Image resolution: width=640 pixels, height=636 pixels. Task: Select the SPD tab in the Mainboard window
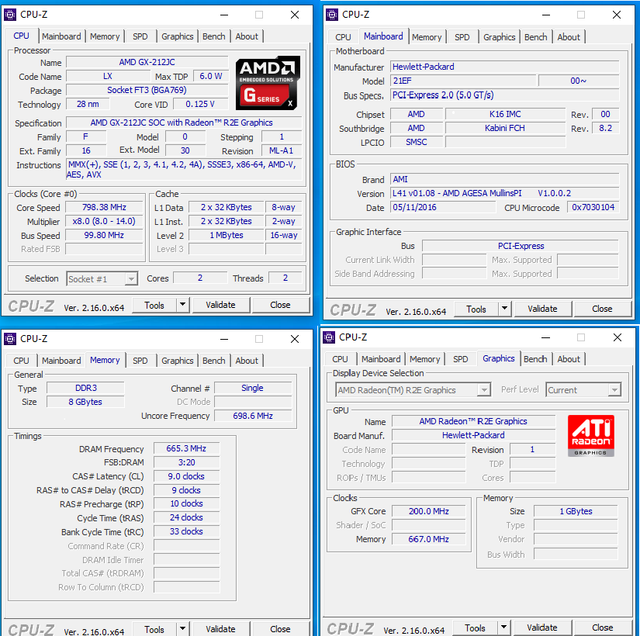point(462,37)
